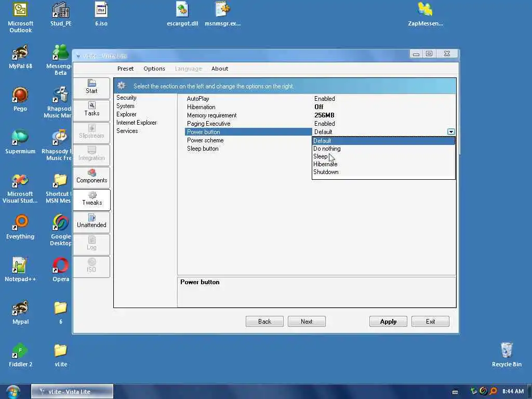
Task: Choose Sleep in the dropdown list
Action: tap(383, 156)
